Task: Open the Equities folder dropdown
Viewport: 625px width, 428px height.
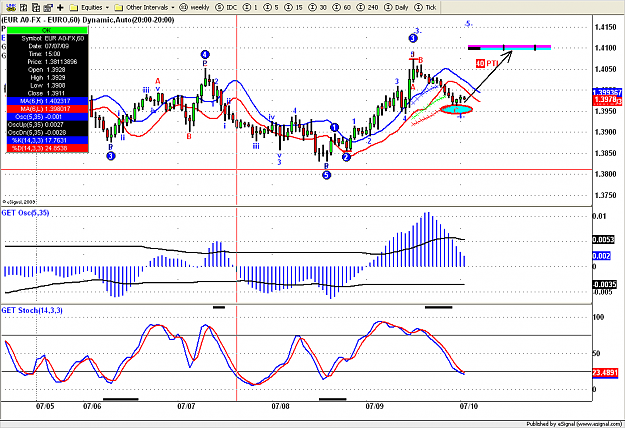Action: (x=89, y=7)
